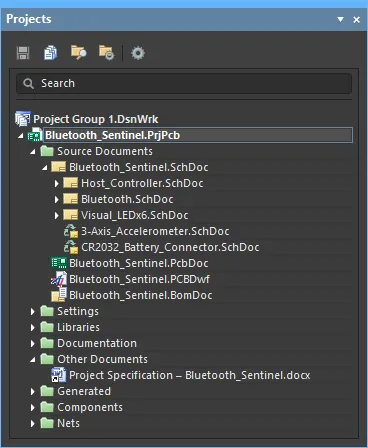The image size is (368, 448).
Task: Expand Visual_LEDx6.SchDoc node
Action: 57,215
